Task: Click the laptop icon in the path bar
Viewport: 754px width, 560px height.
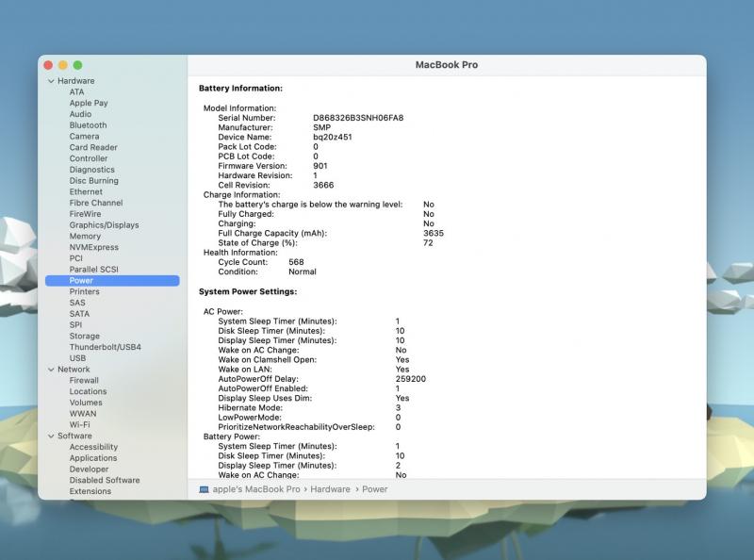Action: [x=204, y=489]
